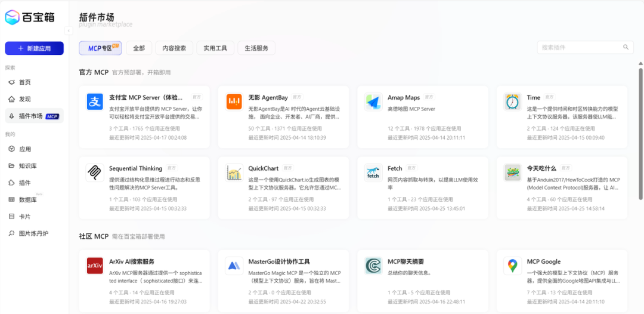Click the 无影 AgentBay orange icon
Screen dimensions: 644x314
coord(234,101)
